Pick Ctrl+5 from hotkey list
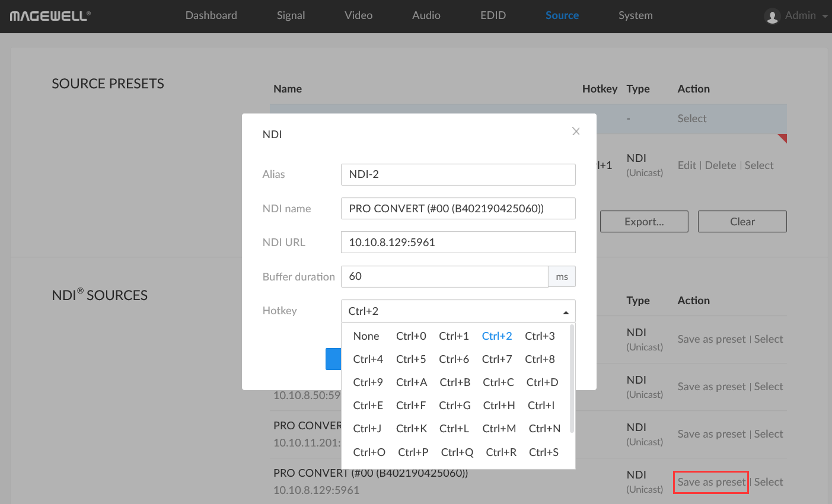Screen dimensions: 832x504 (411, 359)
